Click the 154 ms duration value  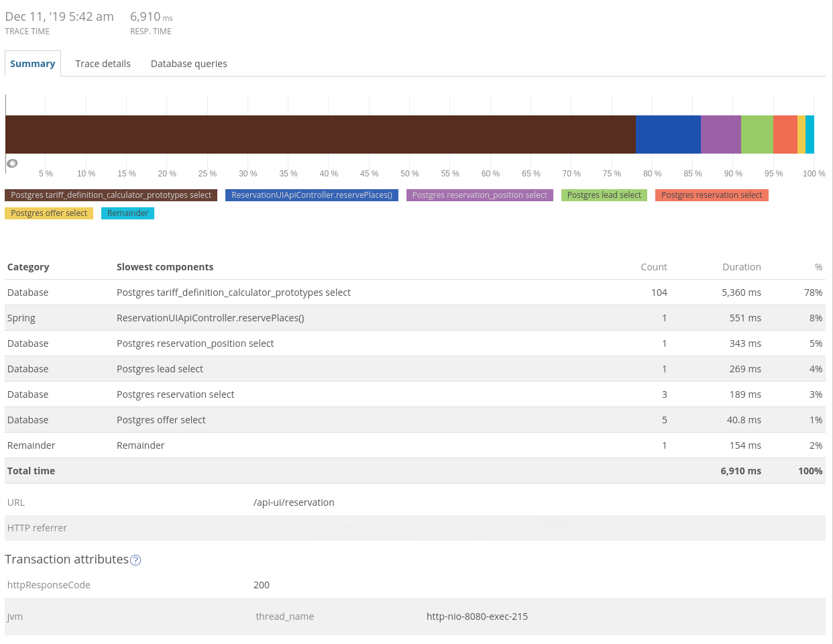click(745, 445)
